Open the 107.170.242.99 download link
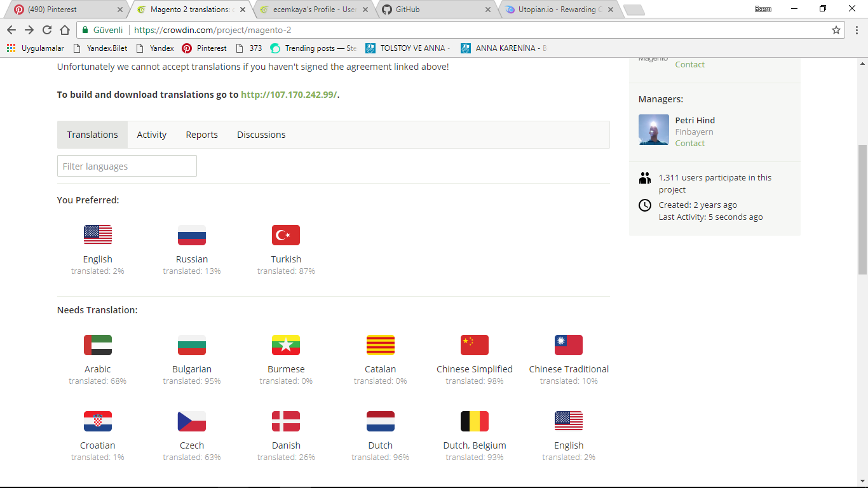 pyautogui.click(x=289, y=95)
